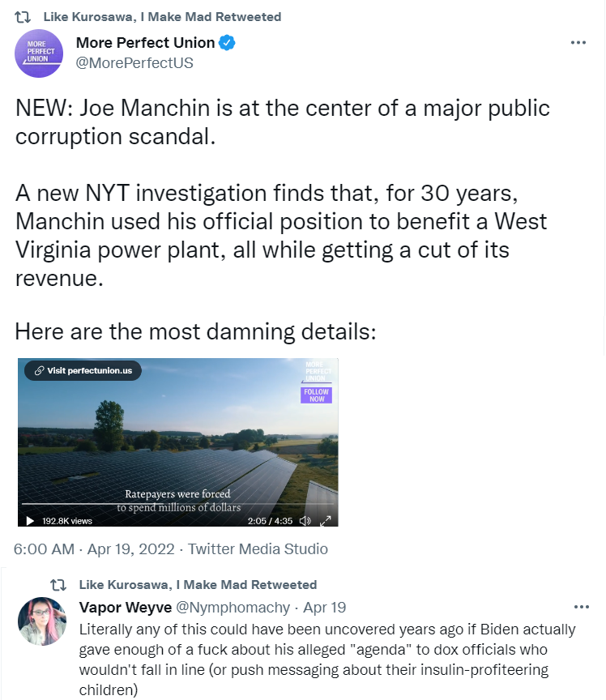Click the Follow Now video button
Viewport: 606px width, 700px height.
(316, 395)
